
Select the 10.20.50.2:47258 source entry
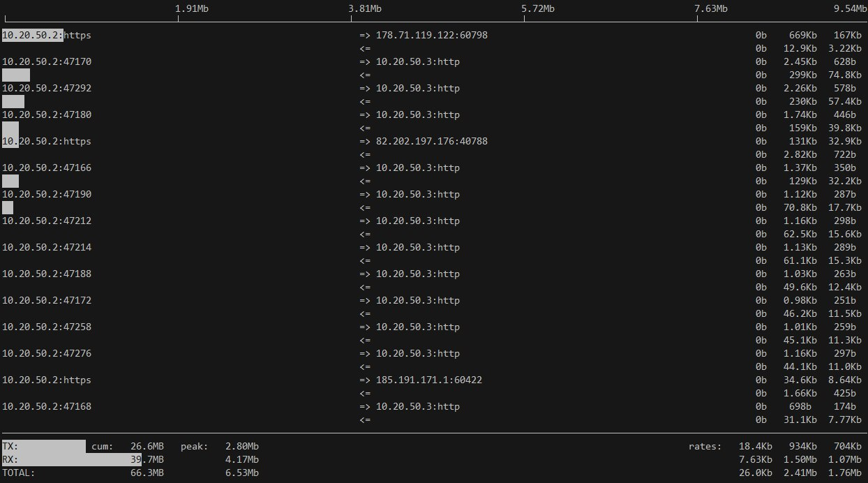(x=47, y=327)
